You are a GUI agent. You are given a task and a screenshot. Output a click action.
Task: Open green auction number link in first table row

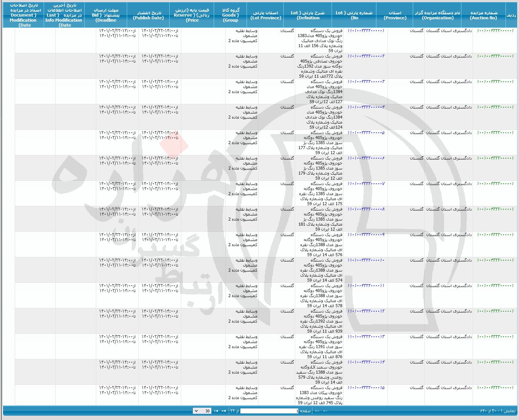pos(495,31)
